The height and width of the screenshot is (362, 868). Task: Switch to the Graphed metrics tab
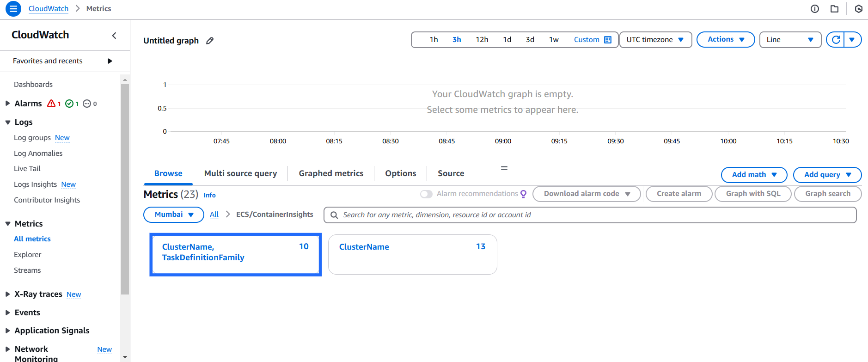pos(331,173)
